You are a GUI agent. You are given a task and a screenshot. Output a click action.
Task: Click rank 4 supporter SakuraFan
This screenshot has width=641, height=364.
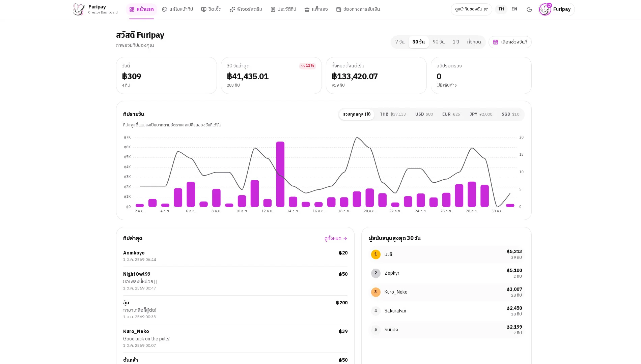coord(446,311)
